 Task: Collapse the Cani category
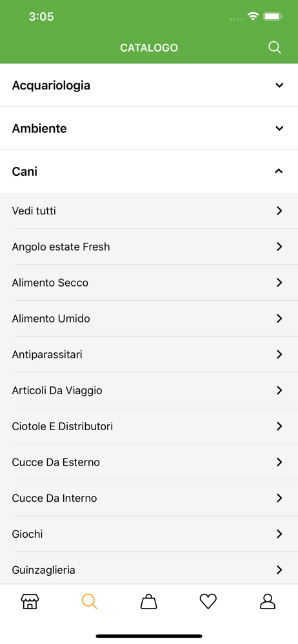149,171
